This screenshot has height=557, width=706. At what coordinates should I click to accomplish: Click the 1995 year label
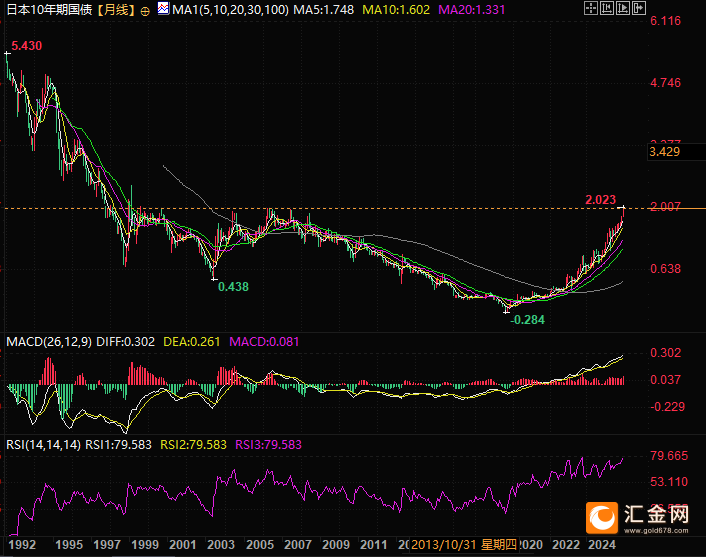click(69, 545)
